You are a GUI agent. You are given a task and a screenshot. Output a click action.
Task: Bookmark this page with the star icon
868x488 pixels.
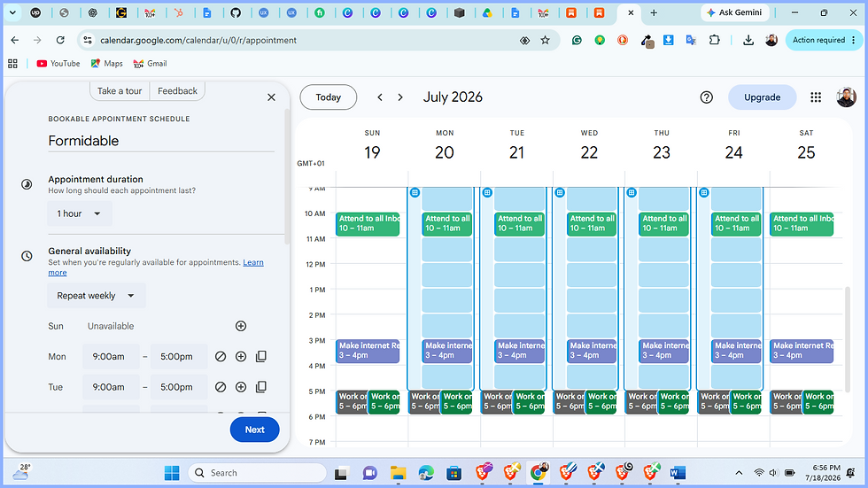tap(546, 40)
